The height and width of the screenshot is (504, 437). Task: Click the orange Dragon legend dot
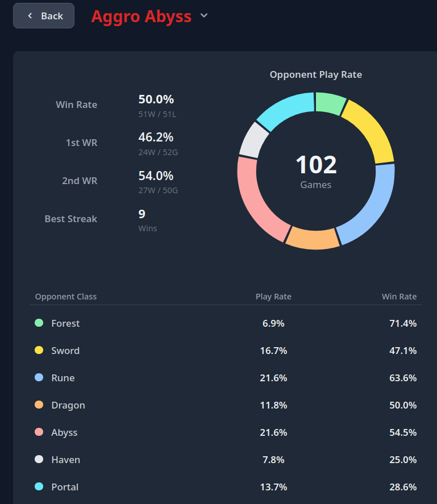pyautogui.click(x=39, y=405)
